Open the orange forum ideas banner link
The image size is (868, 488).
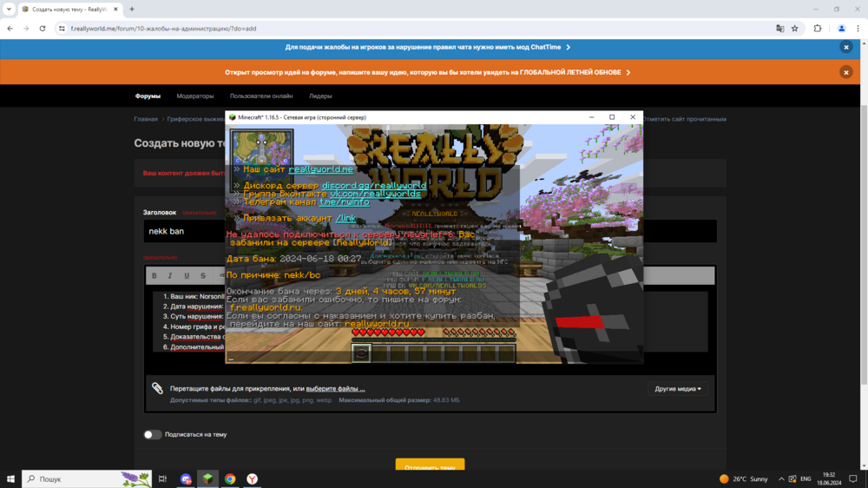pos(427,72)
